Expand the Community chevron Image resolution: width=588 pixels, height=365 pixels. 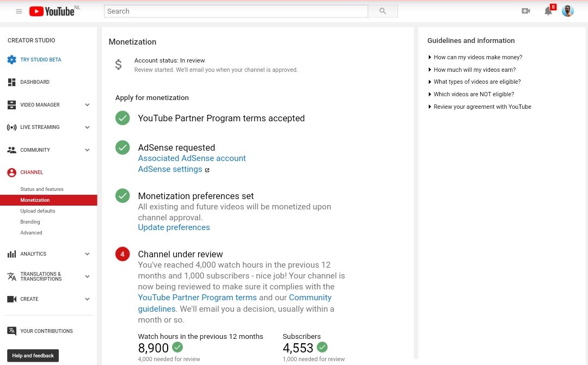coord(87,150)
